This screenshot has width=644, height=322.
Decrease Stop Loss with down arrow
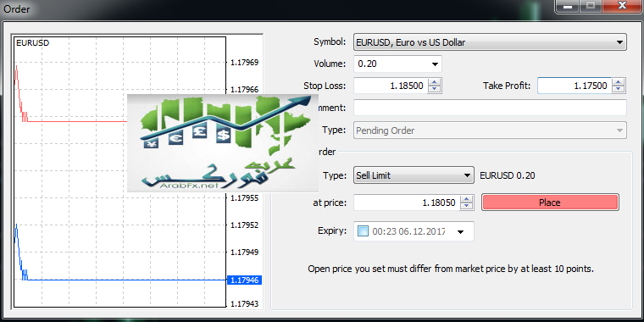(434, 89)
